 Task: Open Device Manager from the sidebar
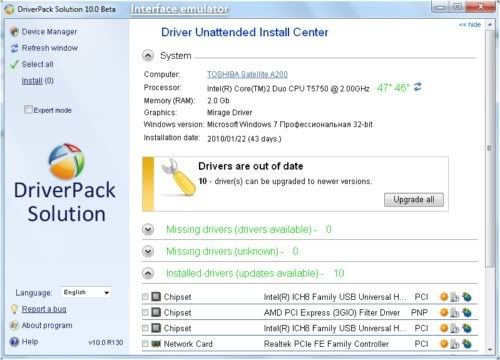coord(49,32)
